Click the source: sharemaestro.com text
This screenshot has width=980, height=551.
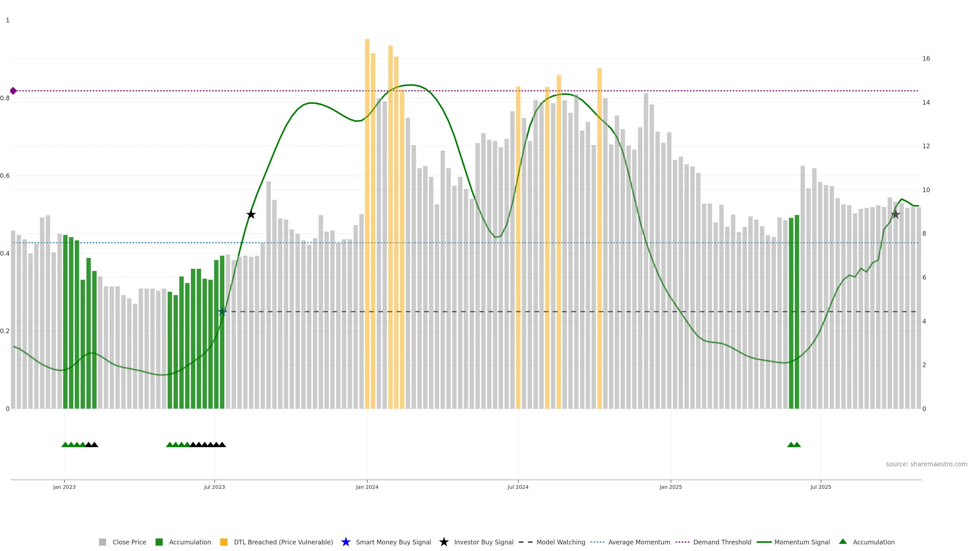pos(926,464)
